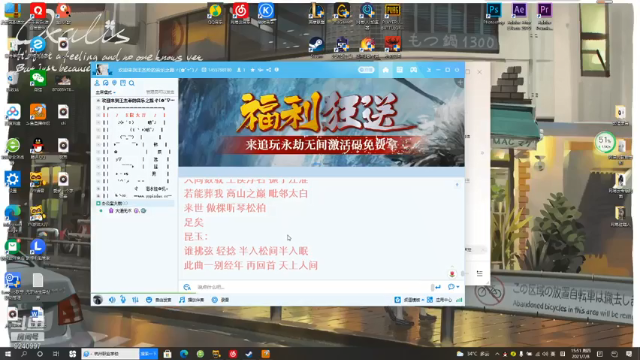Open PUBG desktop shortcut
The image size is (640, 360).
click(x=392, y=16)
